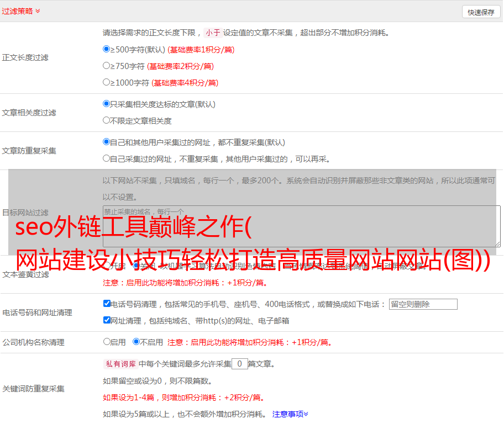Image resolution: width=504 pixels, height=424 pixels.
Task: Enable 公司机构名称清理 with 启用 radio
Action: pyautogui.click(x=107, y=342)
